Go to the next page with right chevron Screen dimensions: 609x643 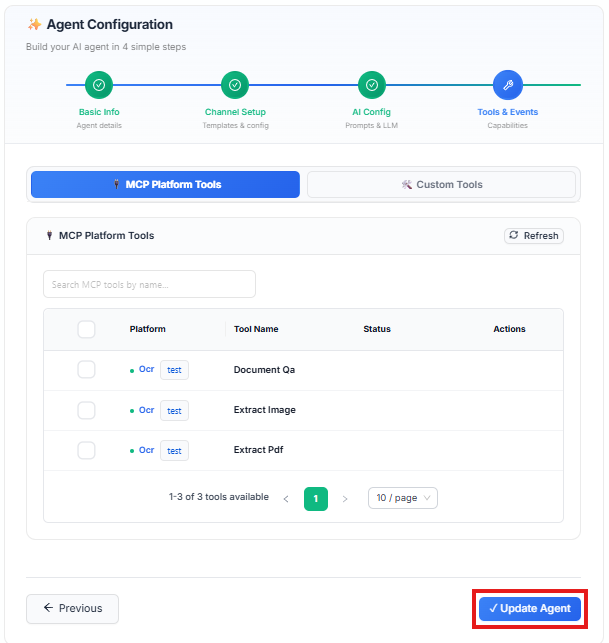345,499
